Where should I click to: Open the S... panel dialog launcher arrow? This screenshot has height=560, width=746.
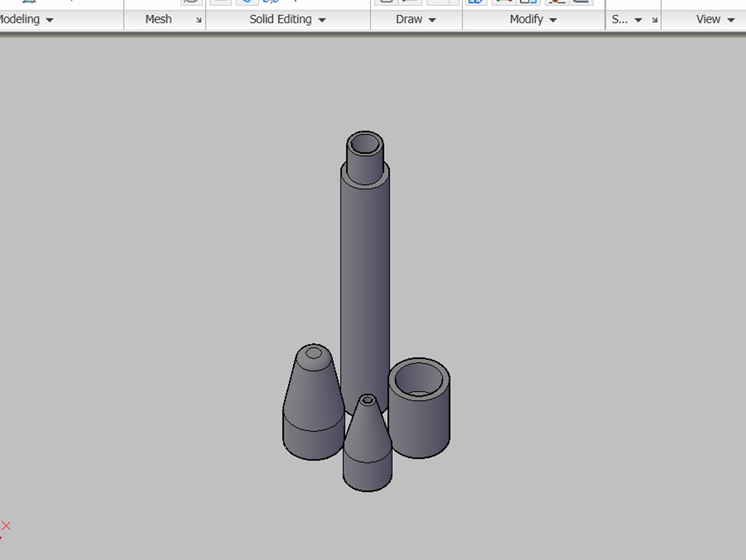[x=655, y=20]
